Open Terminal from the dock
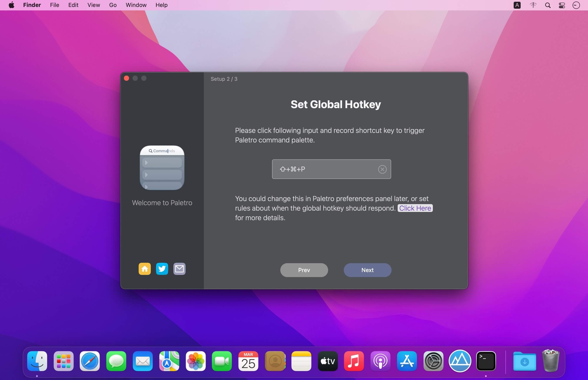Screen dimensions: 588x380 [486, 361]
